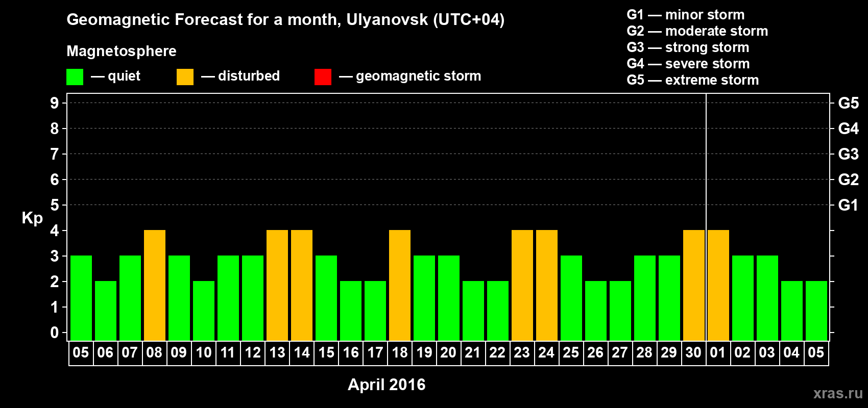Click the red geomagnetic storm legend swatch
The width and height of the screenshot is (868, 408).
pos(323,77)
